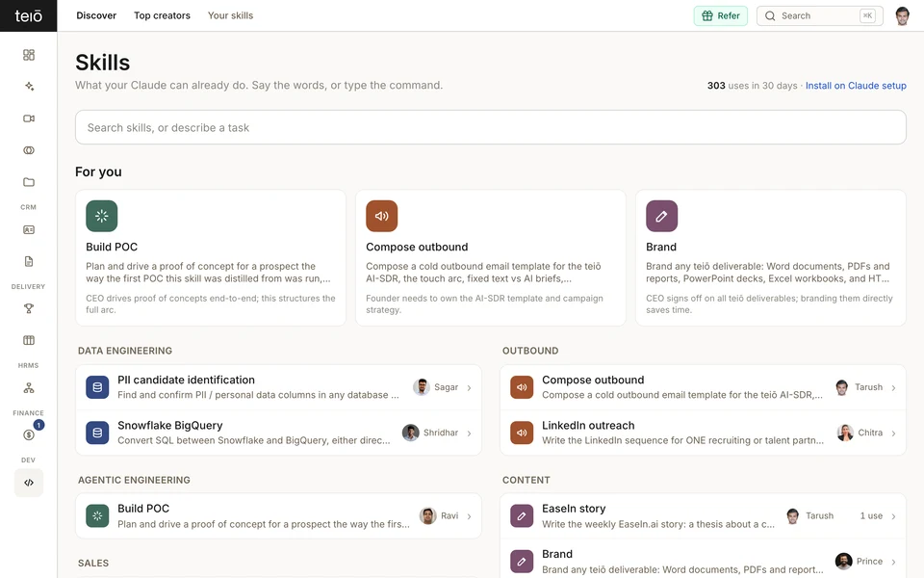Open the sparkle AI icon in sidebar
This screenshot has height=578, width=924.
(x=28, y=87)
